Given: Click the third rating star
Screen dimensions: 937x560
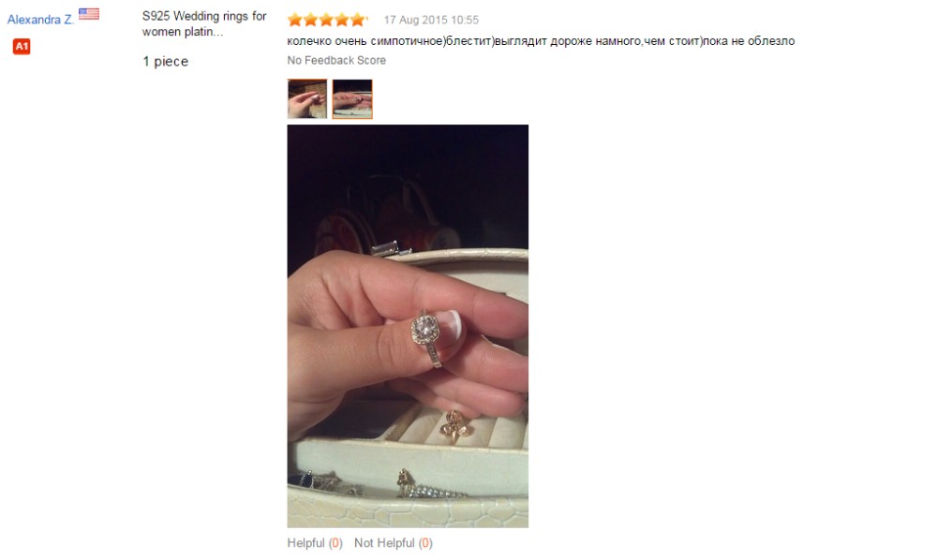Looking at the screenshot, I should 326,21.
